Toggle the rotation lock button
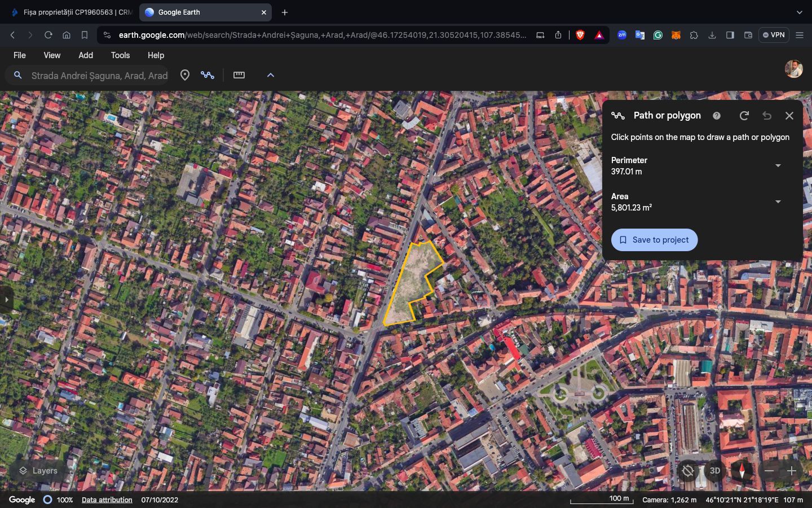 [688, 471]
